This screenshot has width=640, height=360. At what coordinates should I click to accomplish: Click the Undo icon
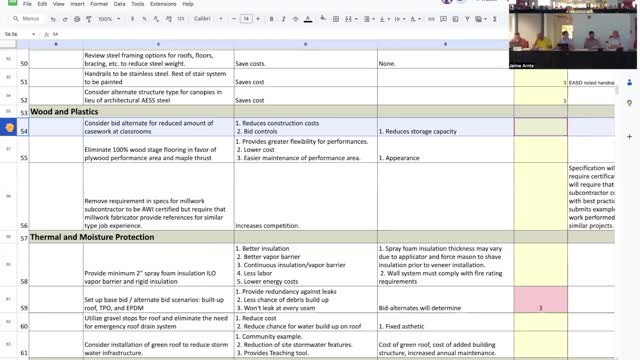coord(53,19)
